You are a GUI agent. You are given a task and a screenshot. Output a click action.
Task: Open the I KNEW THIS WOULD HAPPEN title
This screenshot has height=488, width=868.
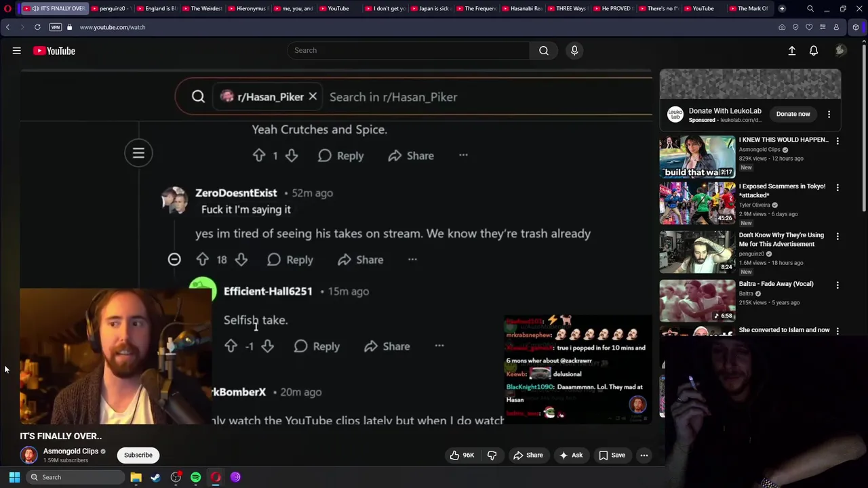point(783,140)
